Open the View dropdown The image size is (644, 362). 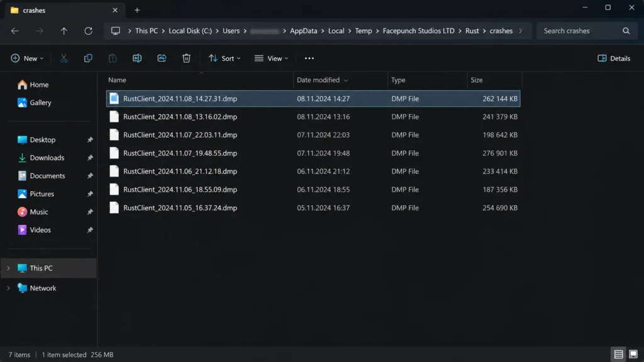[272, 58]
